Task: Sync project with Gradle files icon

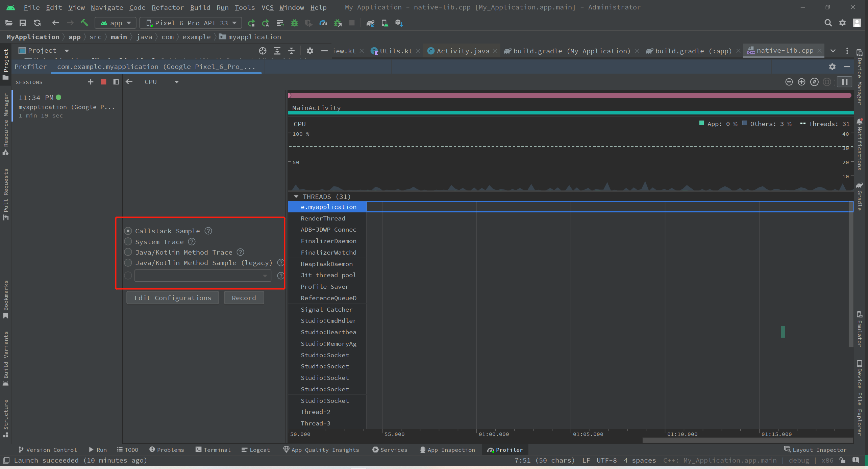Action: [x=370, y=23]
